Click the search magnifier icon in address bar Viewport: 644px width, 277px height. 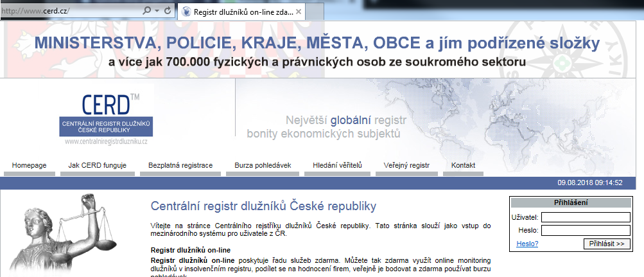146,11
